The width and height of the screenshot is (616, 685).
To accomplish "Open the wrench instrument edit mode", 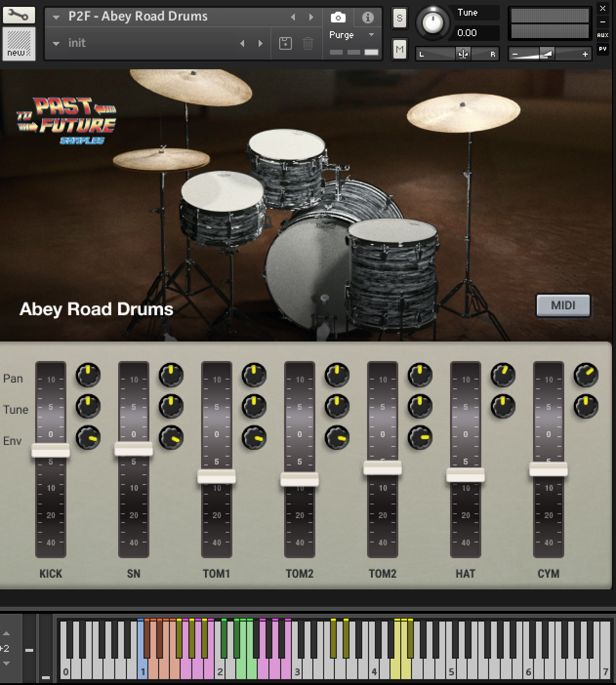I will (x=19, y=15).
